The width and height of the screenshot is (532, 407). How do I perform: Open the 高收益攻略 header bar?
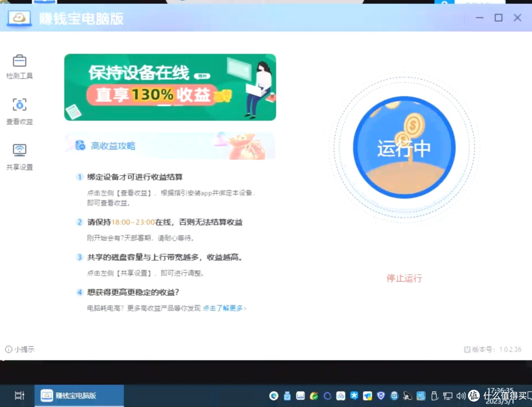(170, 146)
